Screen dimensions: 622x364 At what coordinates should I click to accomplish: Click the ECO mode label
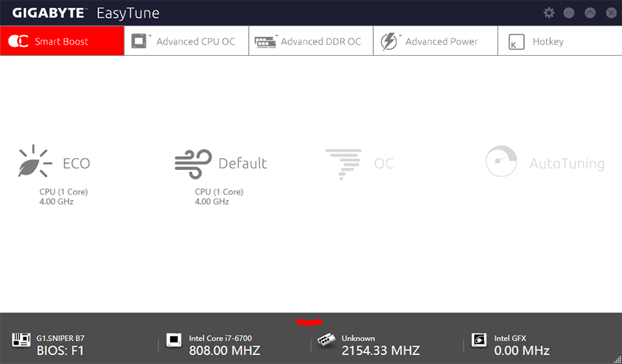click(x=77, y=164)
